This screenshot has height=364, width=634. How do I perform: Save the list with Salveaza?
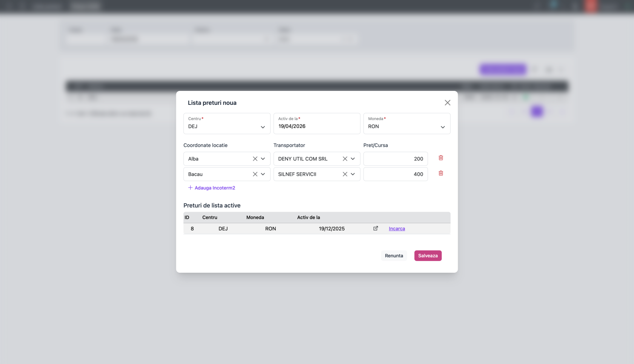428,256
